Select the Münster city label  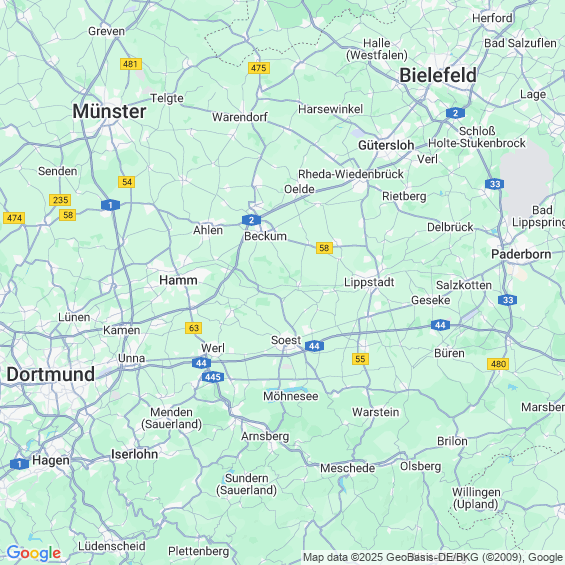109,111
